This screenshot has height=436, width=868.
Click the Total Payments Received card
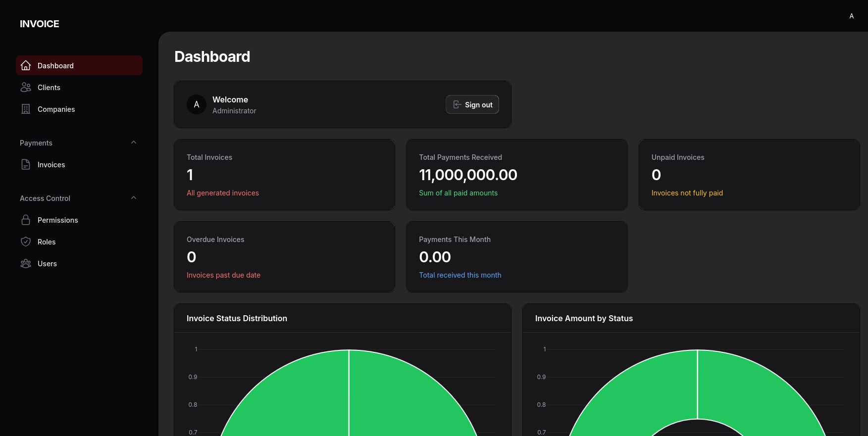516,175
